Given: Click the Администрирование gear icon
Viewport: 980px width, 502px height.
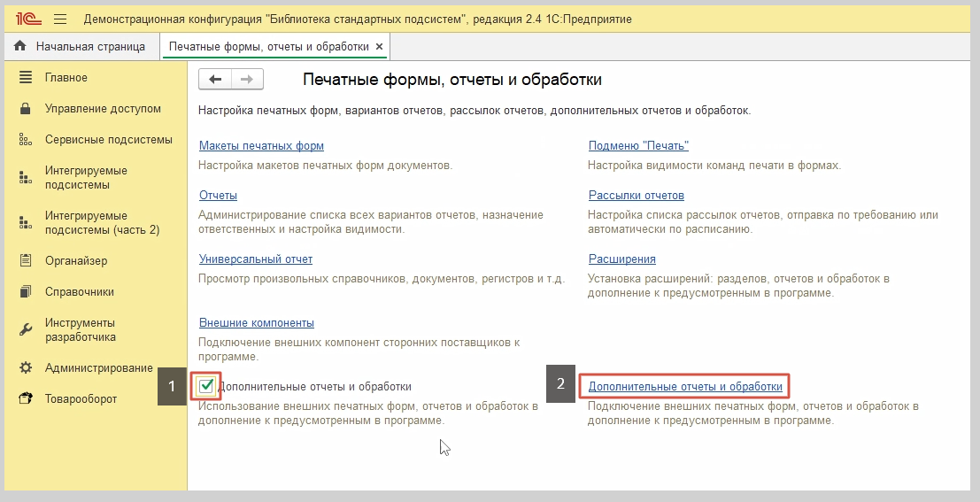Looking at the screenshot, I should [x=26, y=367].
